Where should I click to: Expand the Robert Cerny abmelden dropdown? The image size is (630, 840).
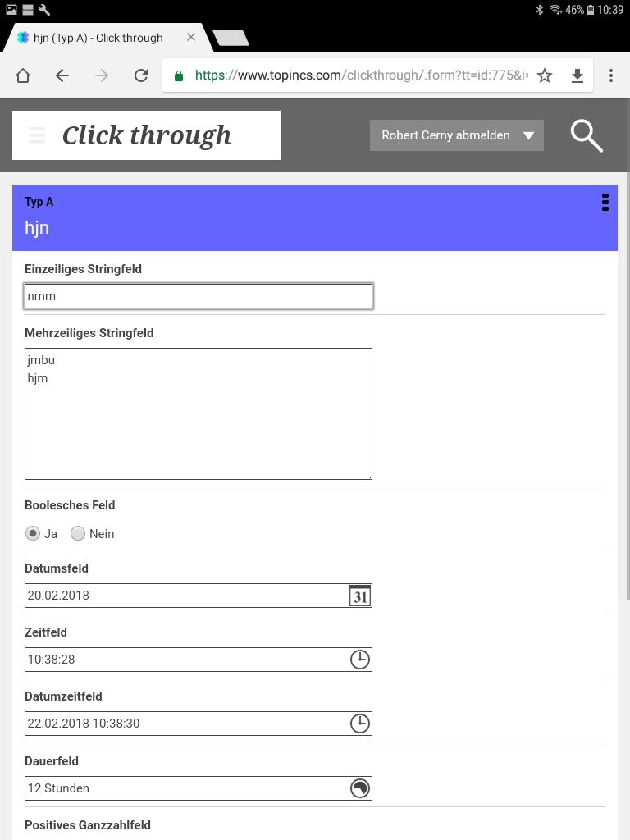tap(528, 135)
